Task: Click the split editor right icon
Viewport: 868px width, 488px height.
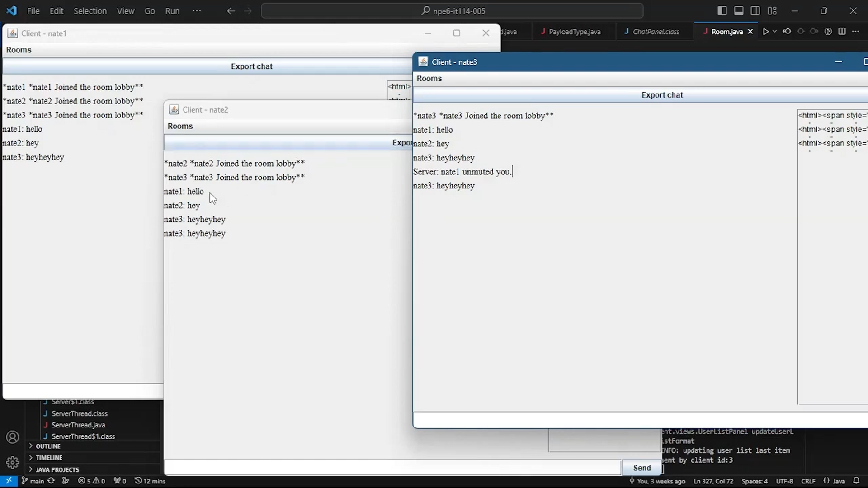Action: tap(842, 32)
